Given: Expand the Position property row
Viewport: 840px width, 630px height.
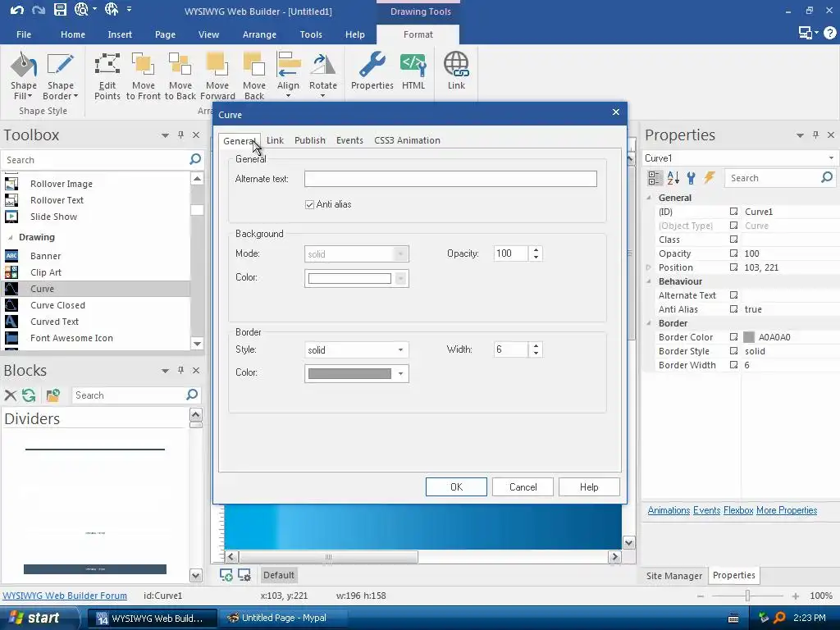Looking at the screenshot, I should pos(649,267).
